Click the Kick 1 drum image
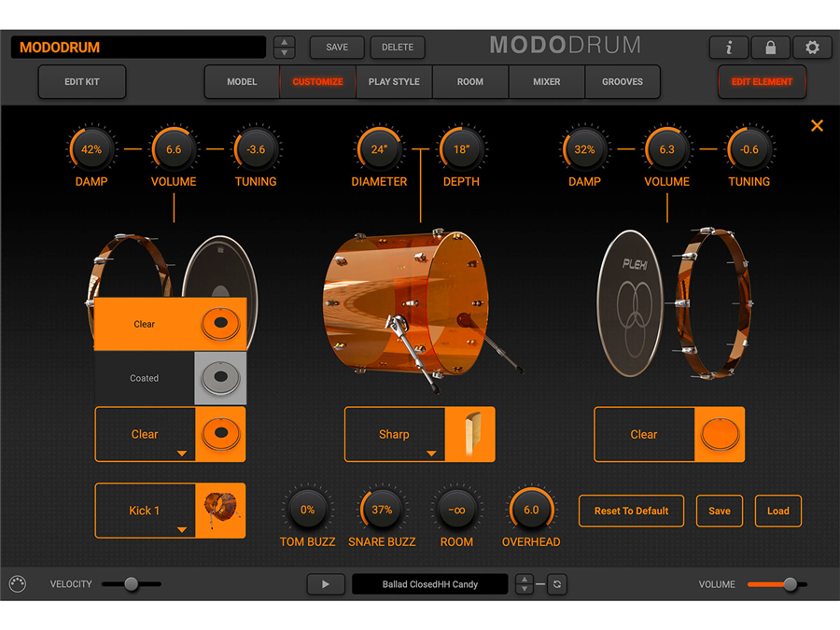 220,511
